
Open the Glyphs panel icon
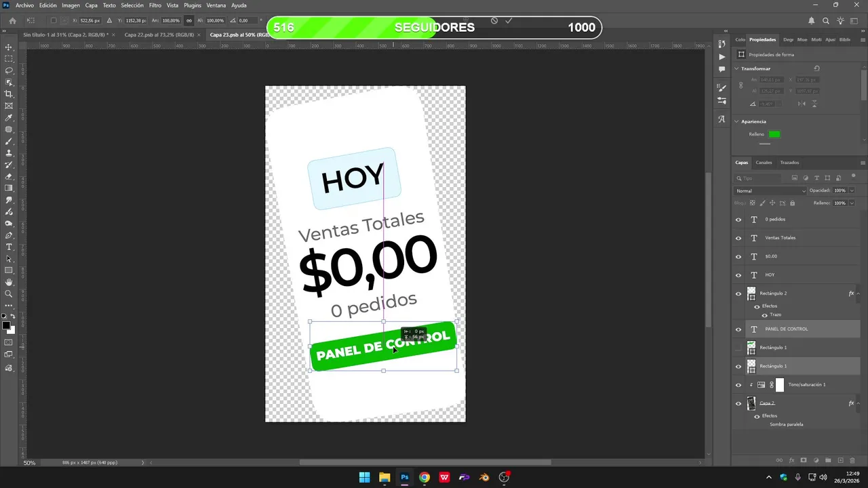[722, 119]
